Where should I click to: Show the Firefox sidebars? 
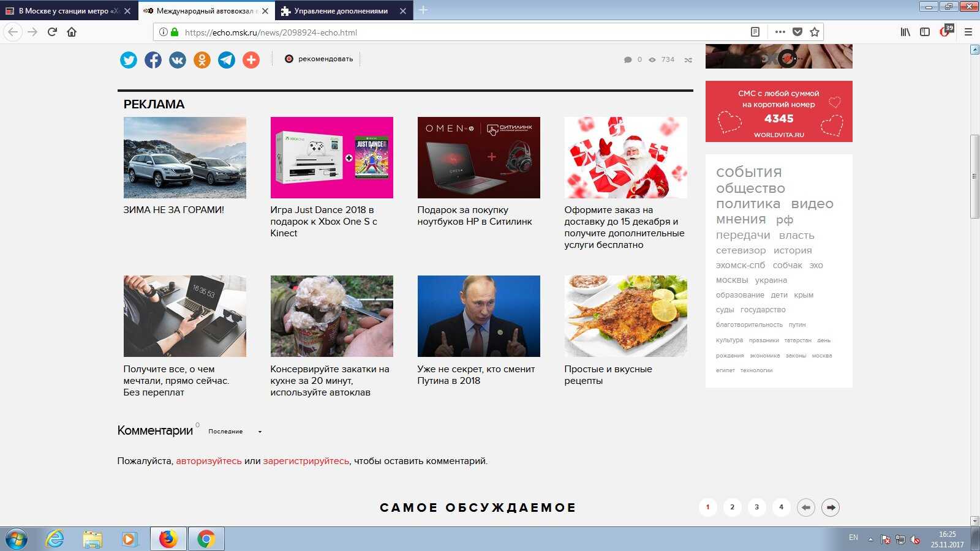tap(925, 32)
